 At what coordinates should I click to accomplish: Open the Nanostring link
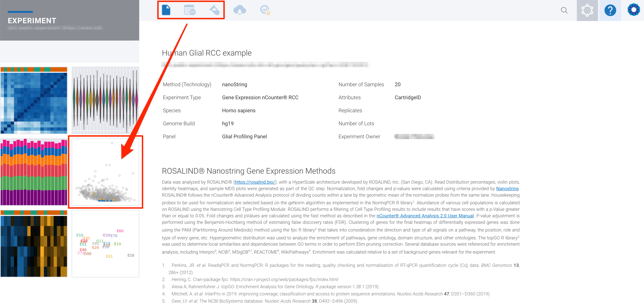tap(507, 188)
